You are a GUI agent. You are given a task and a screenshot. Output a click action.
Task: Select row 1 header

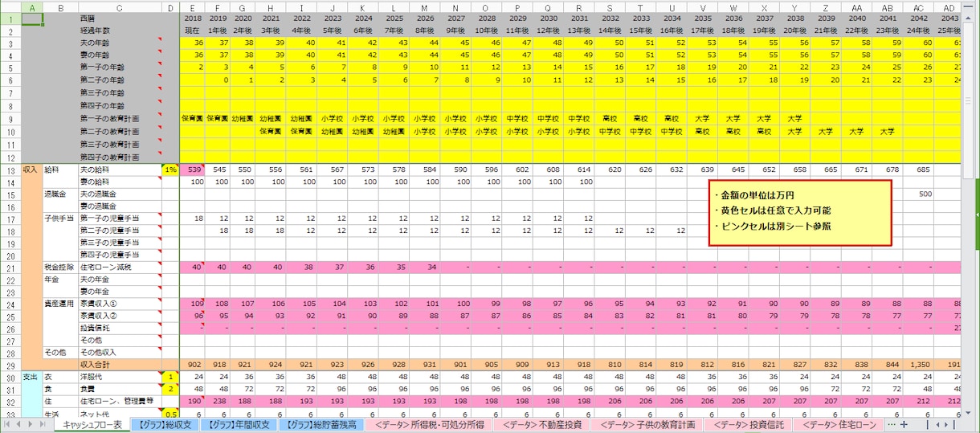[10, 18]
